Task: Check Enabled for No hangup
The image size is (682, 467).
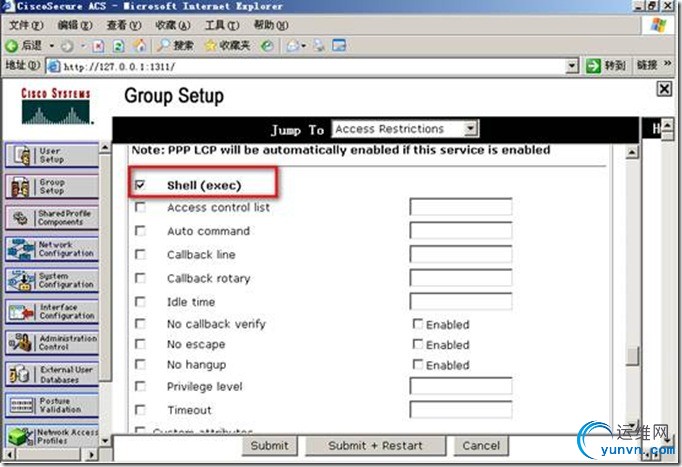Action: pyautogui.click(x=418, y=364)
